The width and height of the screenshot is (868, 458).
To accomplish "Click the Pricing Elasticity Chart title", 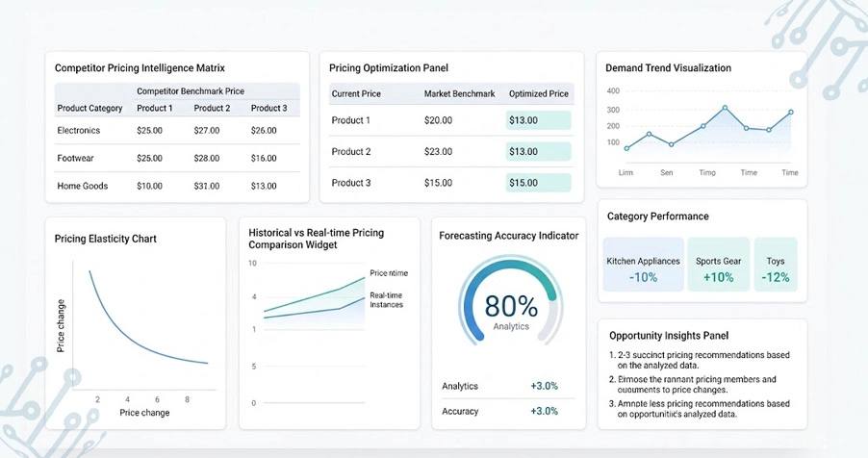I will [105, 239].
